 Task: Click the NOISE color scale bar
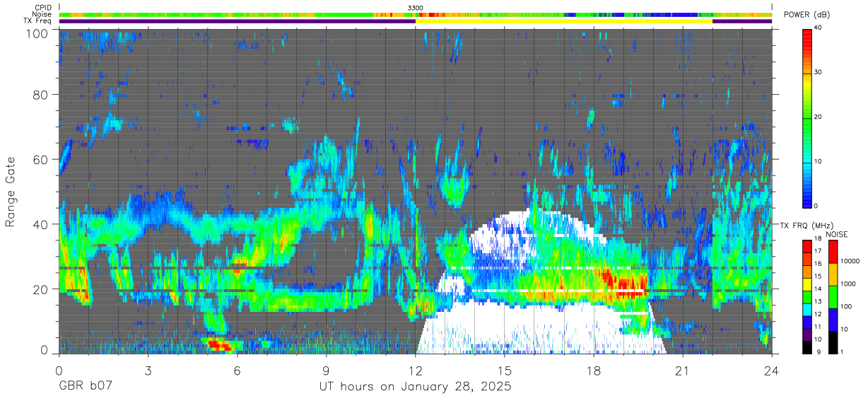(833, 296)
